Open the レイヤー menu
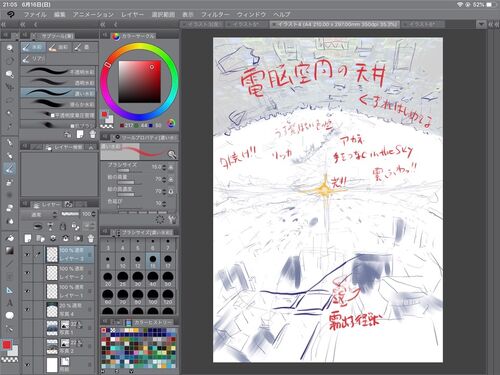Screen dimensions: 500x375 [x=132, y=14]
